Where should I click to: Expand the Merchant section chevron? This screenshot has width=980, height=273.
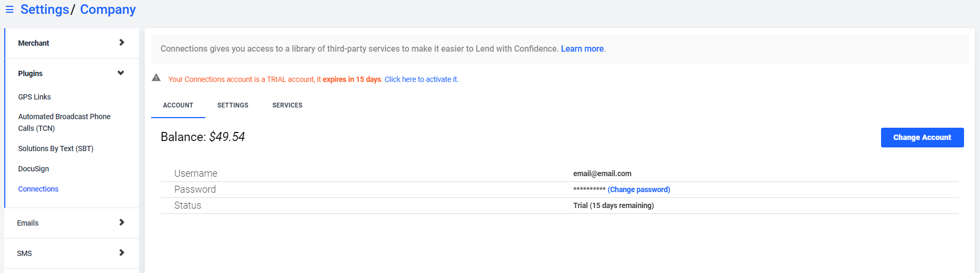[x=121, y=43]
